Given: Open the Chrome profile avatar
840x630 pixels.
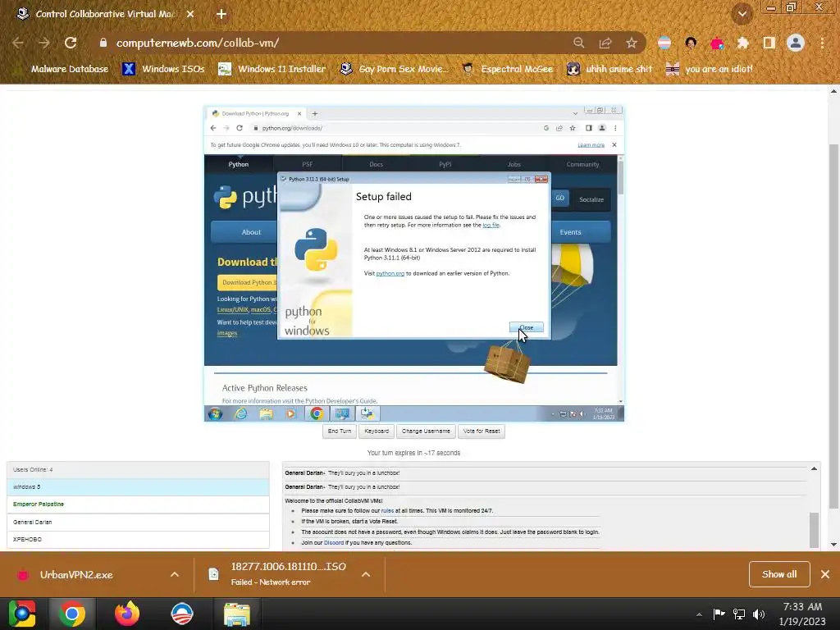Looking at the screenshot, I should (x=796, y=43).
